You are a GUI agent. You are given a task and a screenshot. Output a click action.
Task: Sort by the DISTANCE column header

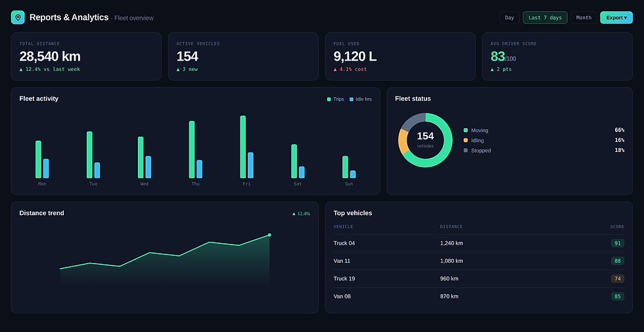451,227
